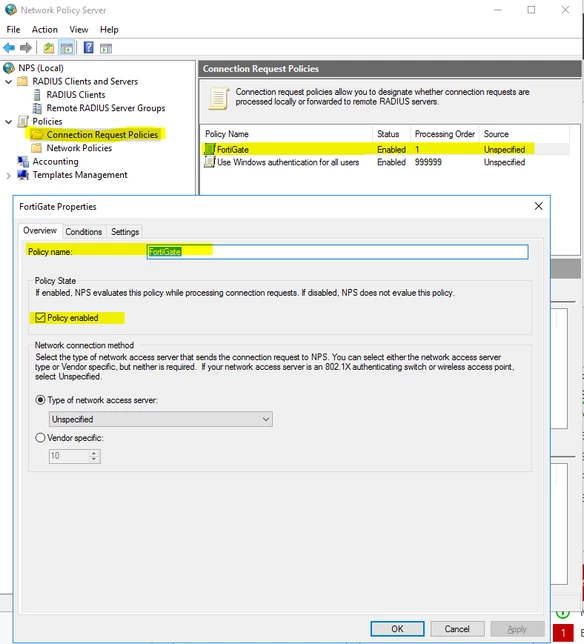Image resolution: width=584 pixels, height=644 pixels.
Task: Select the Vendor specific radio button
Action: point(40,438)
